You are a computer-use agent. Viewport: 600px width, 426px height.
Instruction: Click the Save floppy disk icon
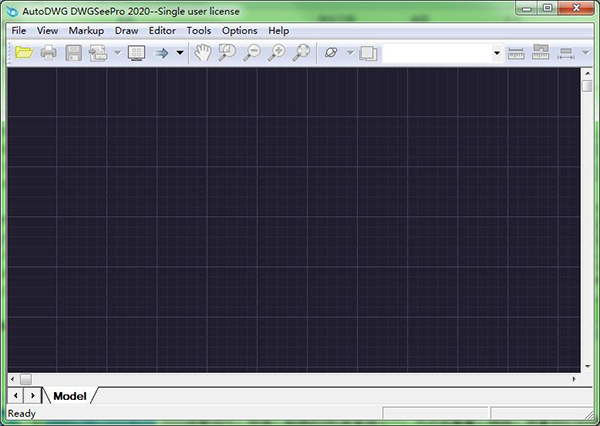73,52
